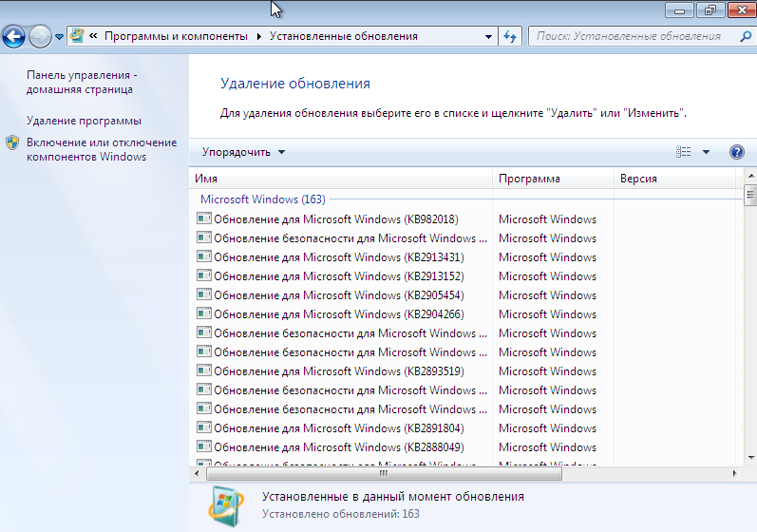The image size is (757, 532).
Task: Open Включение или отключение компонентов Windows
Action: [102, 150]
